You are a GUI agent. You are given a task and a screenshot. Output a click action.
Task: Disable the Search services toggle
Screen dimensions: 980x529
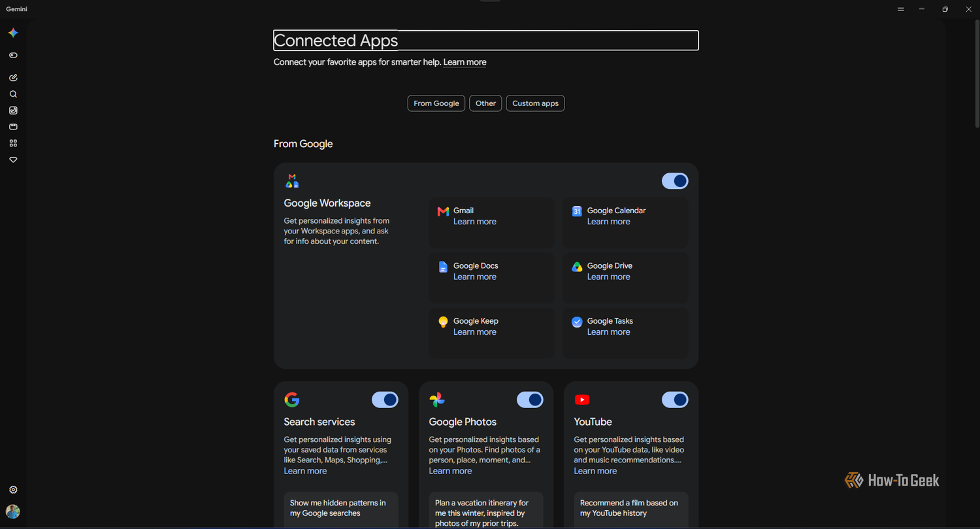pyautogui.click(x=385, y=400)
